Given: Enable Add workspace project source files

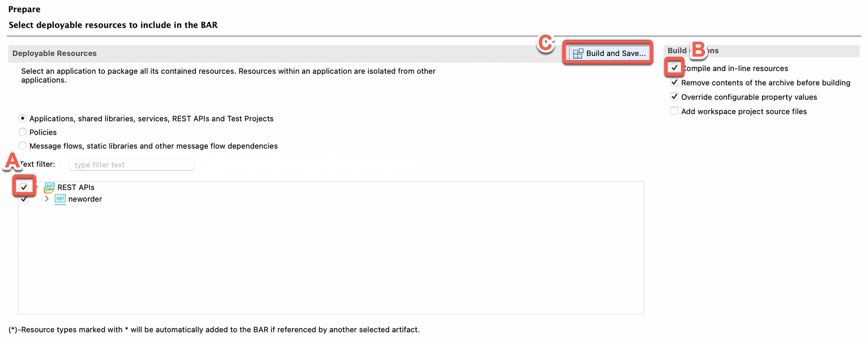Looking at the screenshot, I should (x=674, y=111).
